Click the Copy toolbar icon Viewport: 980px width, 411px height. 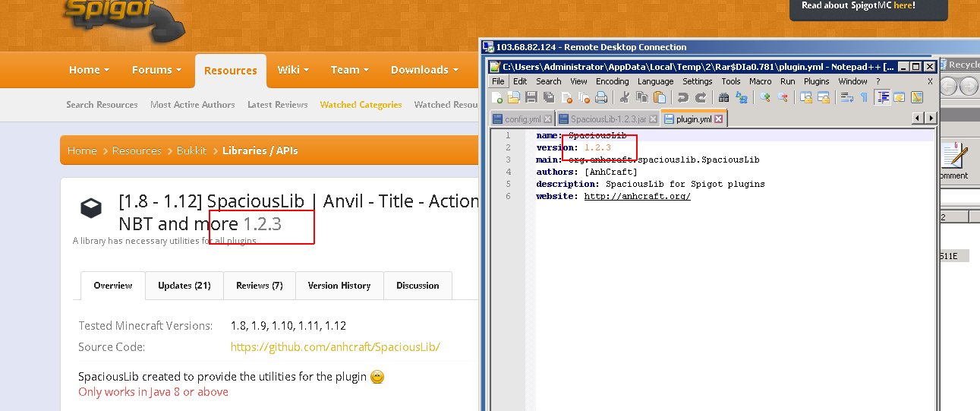click(641, 97)
